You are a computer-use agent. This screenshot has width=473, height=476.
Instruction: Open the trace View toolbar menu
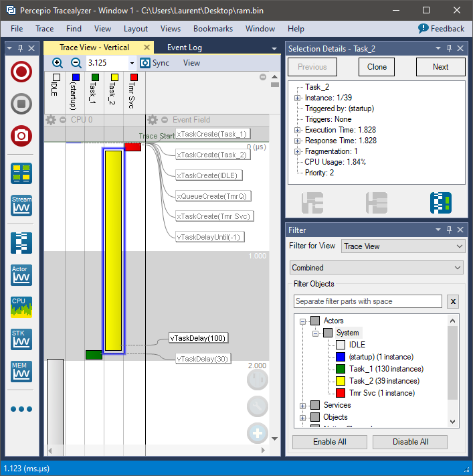[x=191, y=63]
